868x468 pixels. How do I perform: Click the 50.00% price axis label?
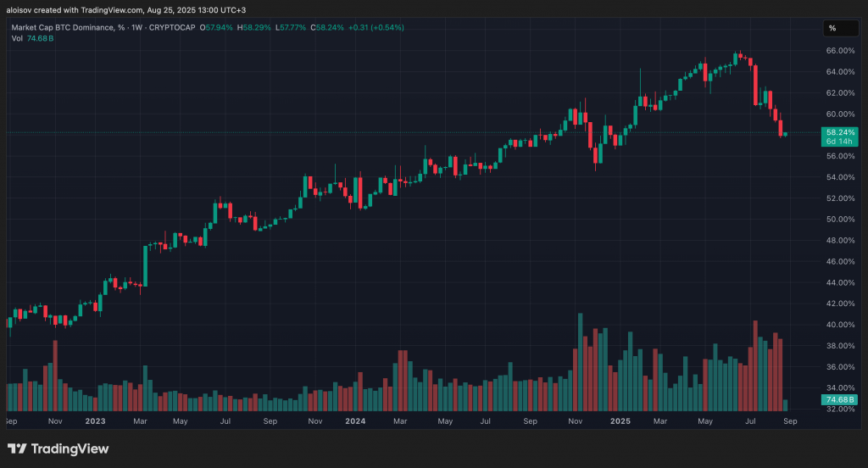(840, 219)
